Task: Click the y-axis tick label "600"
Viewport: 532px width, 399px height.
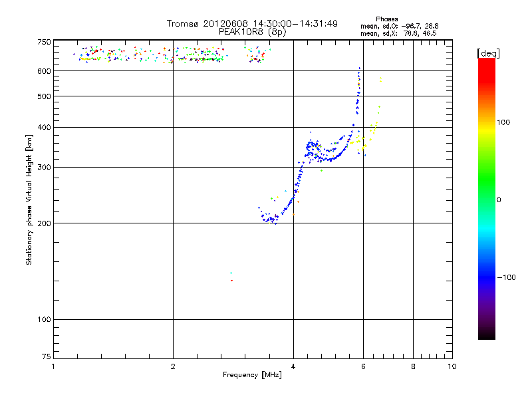Action: tap(44, 71)
